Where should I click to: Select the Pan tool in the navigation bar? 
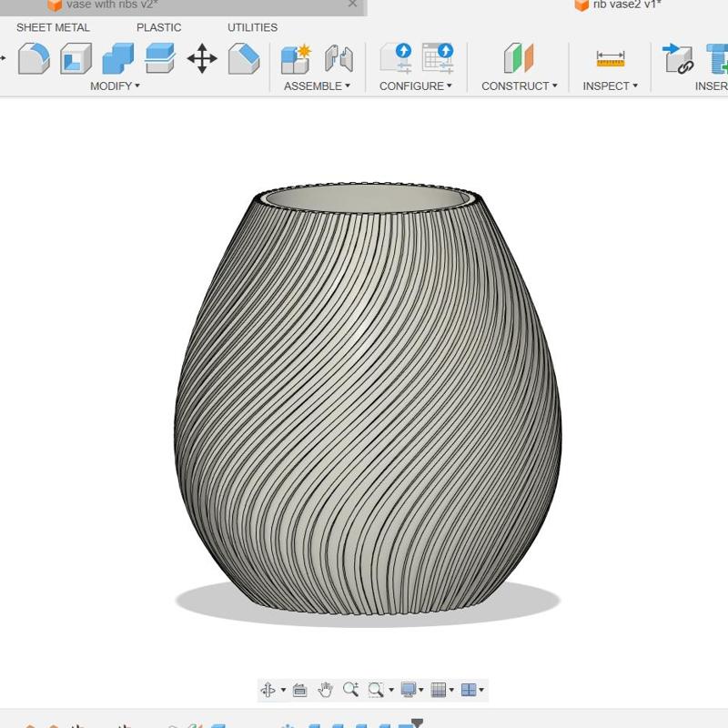coord(327,689)
